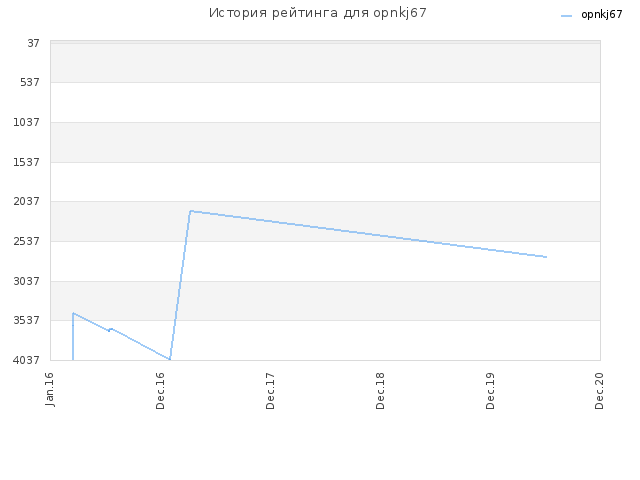The height and width of the screenshot is (480, 640).
Task: Select the long descending line segment mid-chart
Action: coord(369,234)
